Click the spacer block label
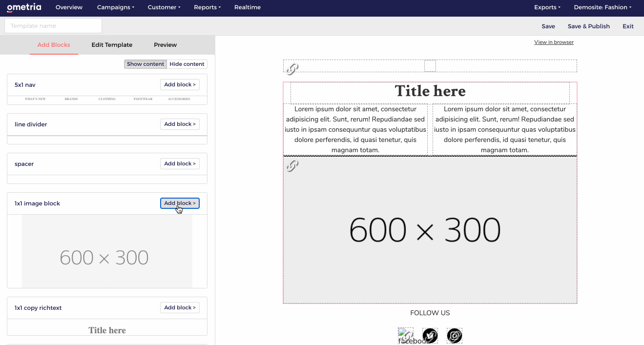Screen dimensions: 644x345 (x=24, y=164)
